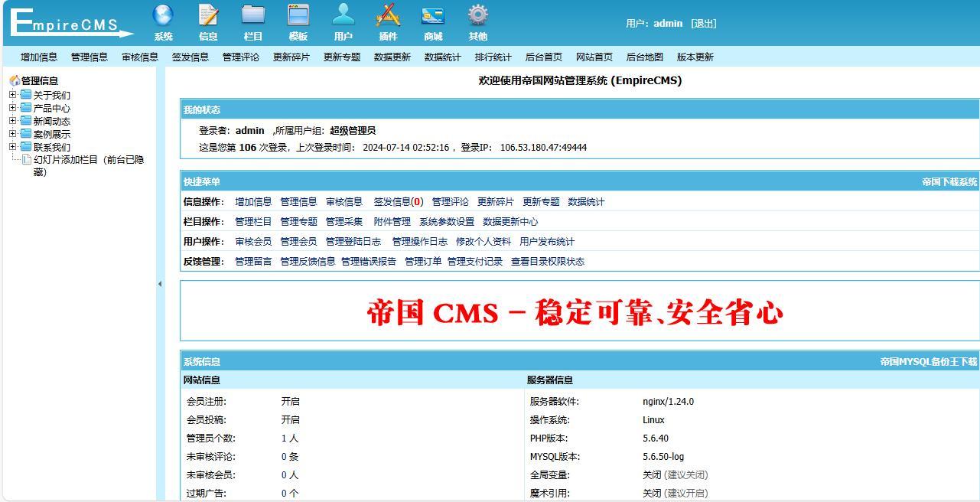Open the 栏目 (Column) folder icon
This screenshot has height=502, width=980.
click(253, 15)
